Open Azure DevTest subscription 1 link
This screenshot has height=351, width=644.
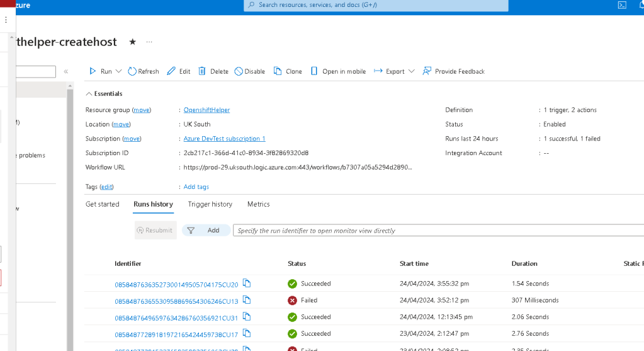[x=224, y=139]
